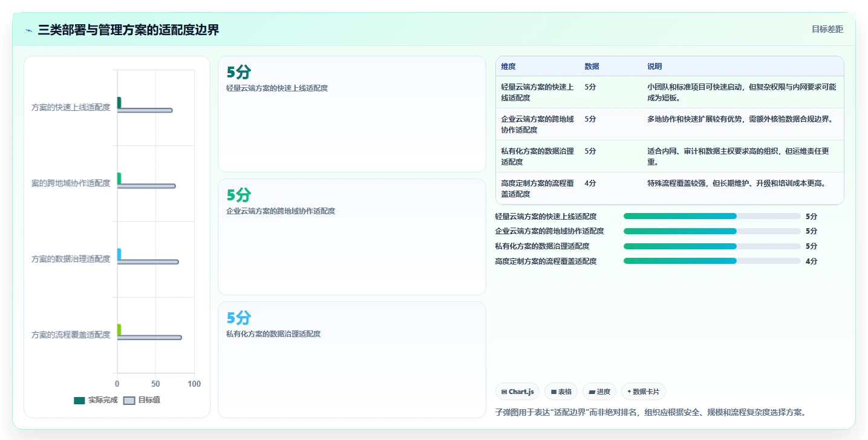Click table cell 轻量云端方案的快速上线适配度
868x440 pixels.
pos(537,92)
